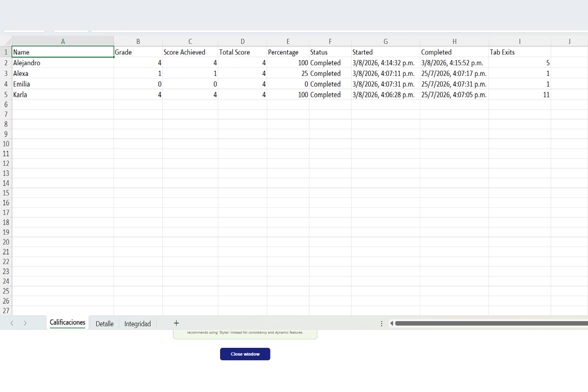The width and height of the screenshot is (588, 392).
Task: Open sheet tab options dots
Action: 382,323
